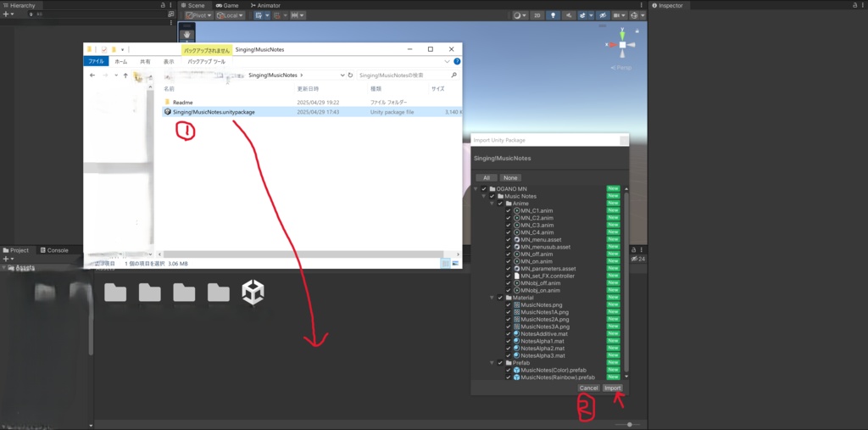Adjust Project icon size slider
The height and width of the screenshot is (430, 868).
coord(630,424)
